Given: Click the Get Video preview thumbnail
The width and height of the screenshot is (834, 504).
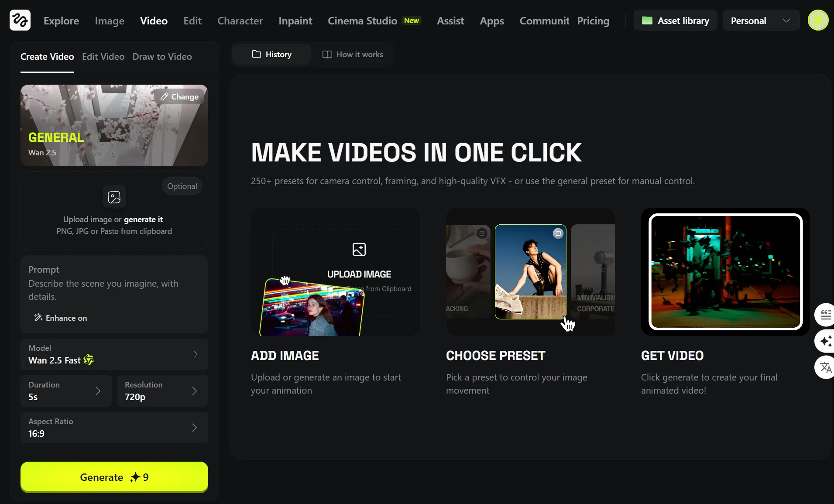Looking at the screenshot, I should click(x=725, y=271).
